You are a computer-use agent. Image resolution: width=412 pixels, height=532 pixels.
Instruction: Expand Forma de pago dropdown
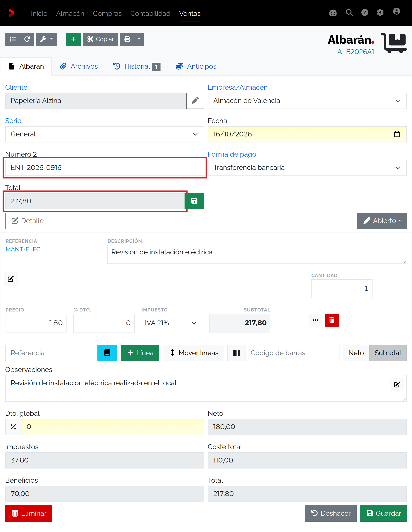point(307,168)
